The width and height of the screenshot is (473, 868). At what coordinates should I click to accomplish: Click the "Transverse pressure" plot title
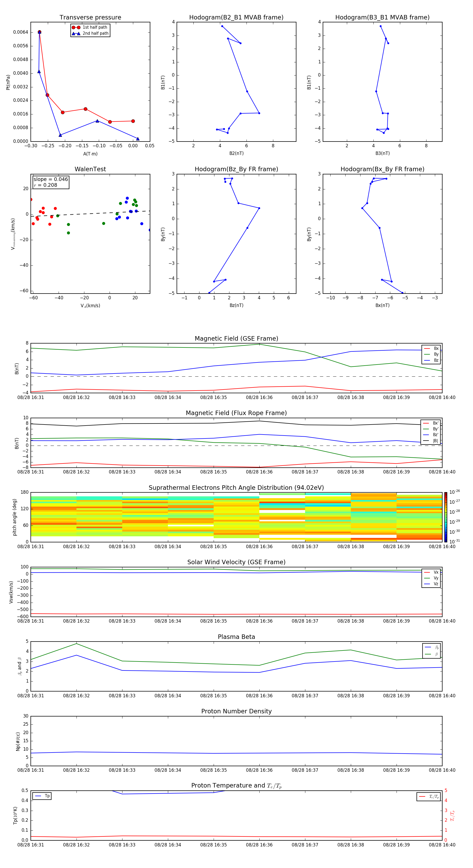(x=90, y=18)
